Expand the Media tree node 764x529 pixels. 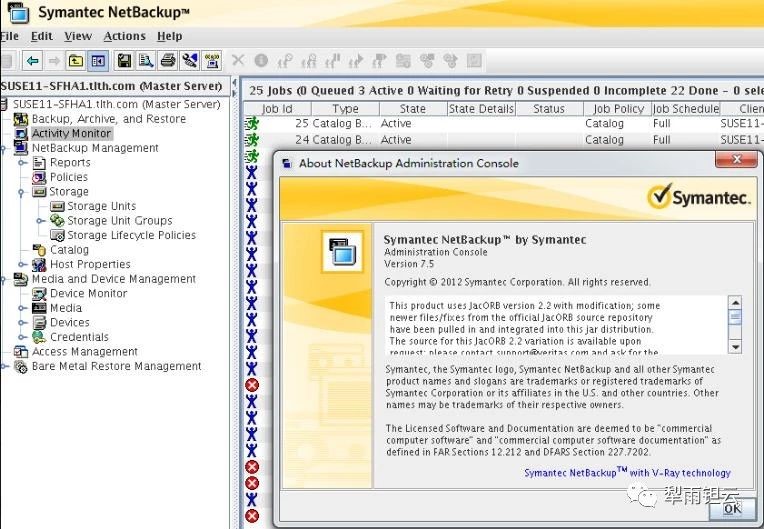pos(22,308)
